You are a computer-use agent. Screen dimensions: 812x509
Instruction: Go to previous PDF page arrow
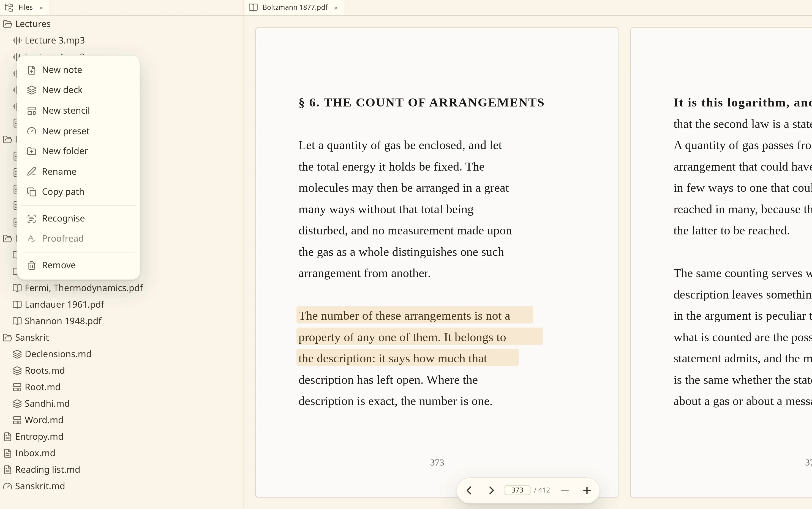(469, 491)
